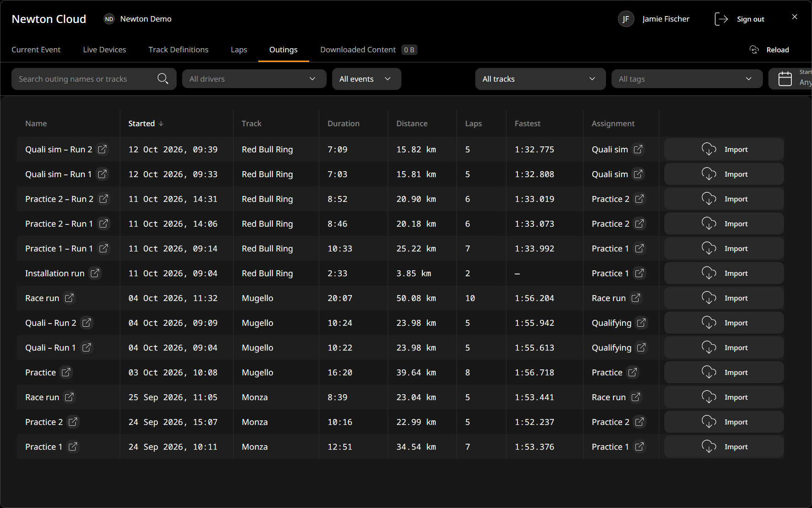Open external link for Monza Race run outing name
The image size is (812, 508).
(69, 397)
